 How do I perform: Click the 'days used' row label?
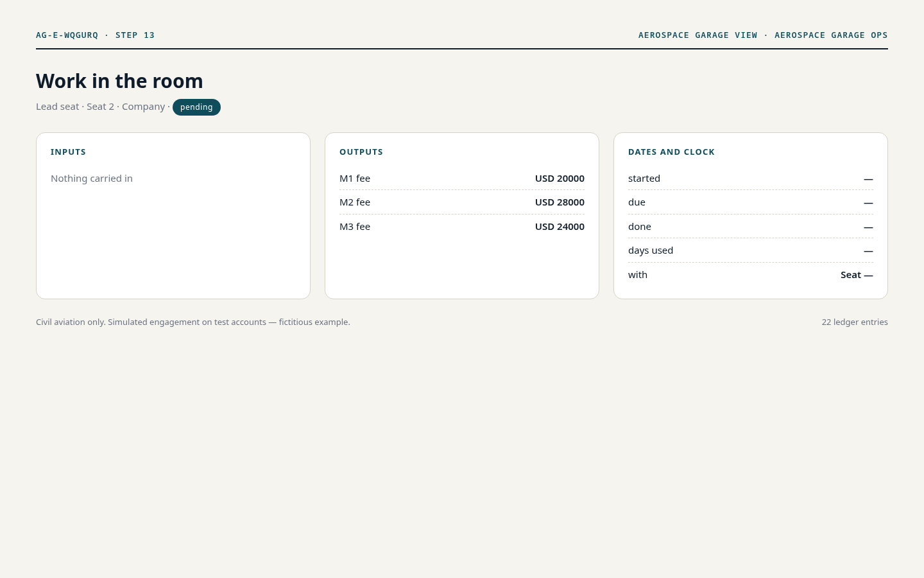point(651,250)
